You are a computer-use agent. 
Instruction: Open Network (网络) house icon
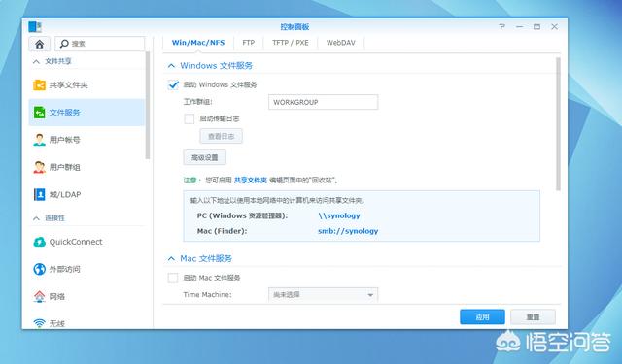click(39, 296)
